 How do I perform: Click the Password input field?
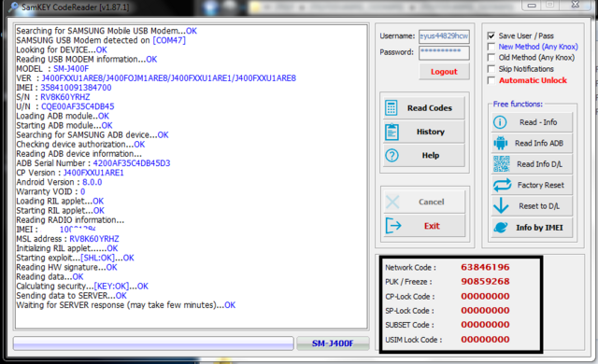pos(444,52)
